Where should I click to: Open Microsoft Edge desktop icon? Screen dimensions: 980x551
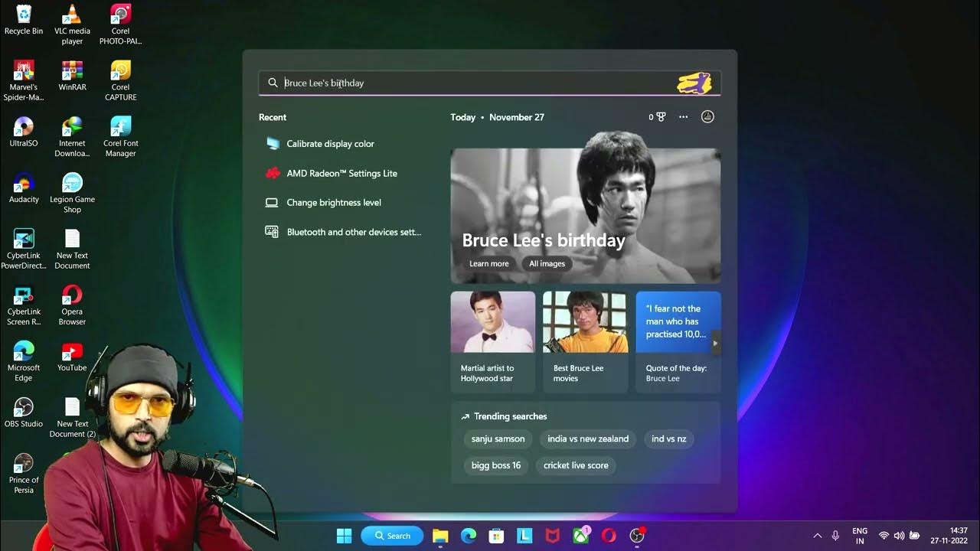click(24, 360)
